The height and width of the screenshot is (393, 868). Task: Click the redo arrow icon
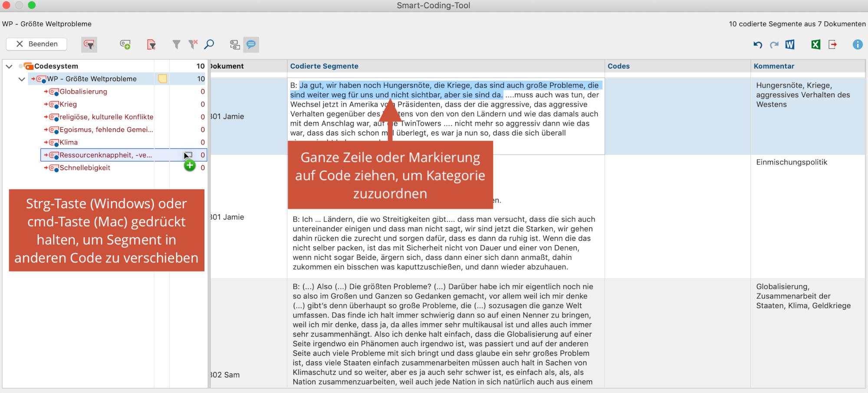click(x=774, y=44)
